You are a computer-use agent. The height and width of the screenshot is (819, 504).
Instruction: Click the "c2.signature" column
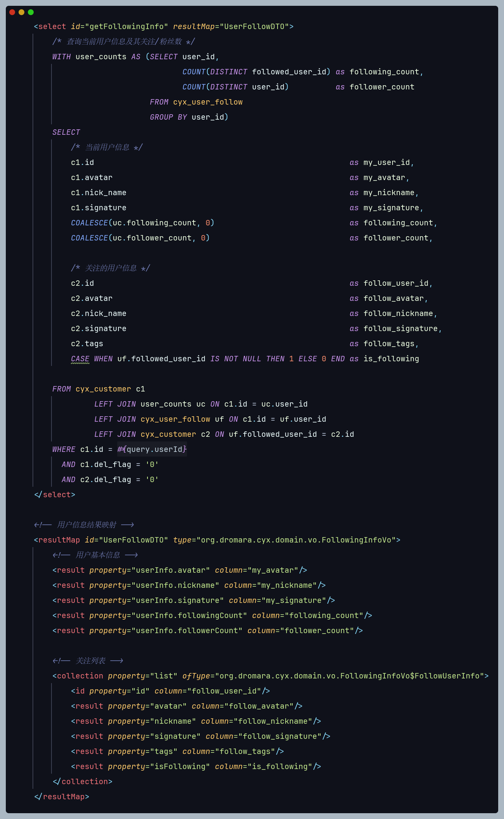point(99,328)
